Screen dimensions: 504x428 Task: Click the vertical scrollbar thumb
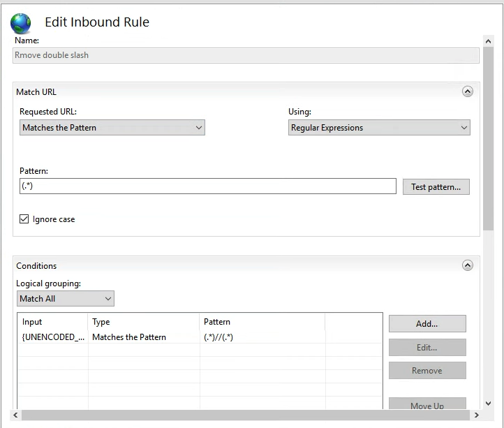[x=488, y=138]
